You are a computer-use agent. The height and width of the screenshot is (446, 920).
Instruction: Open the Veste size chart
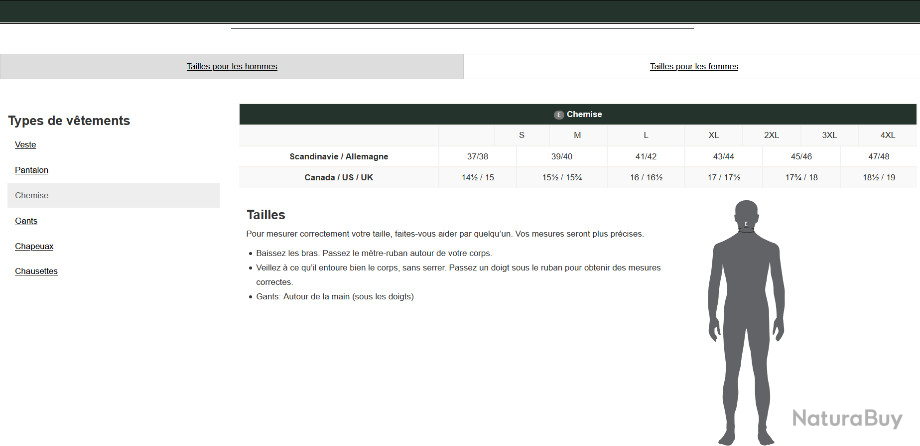point(26,145)
